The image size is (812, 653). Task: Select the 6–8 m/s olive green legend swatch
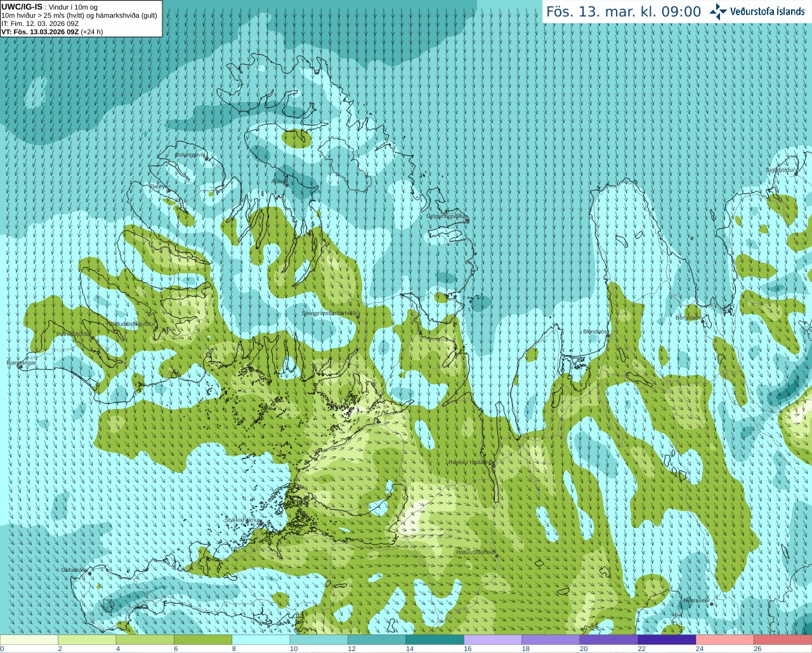203,640
